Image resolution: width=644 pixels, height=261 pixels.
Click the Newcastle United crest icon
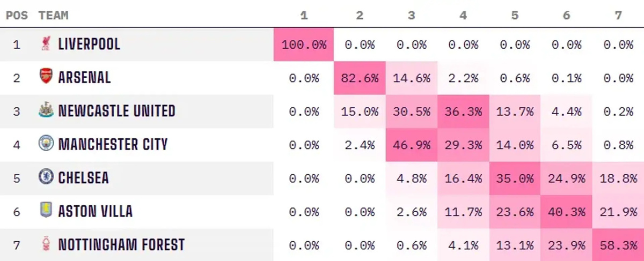coord(46,110)
